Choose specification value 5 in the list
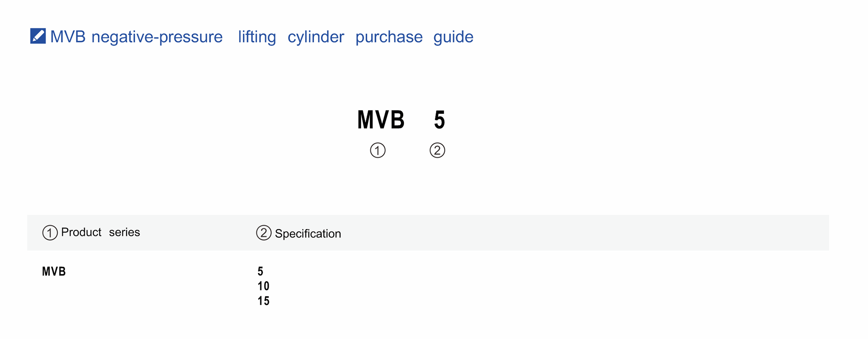 (x=260, y=271)
